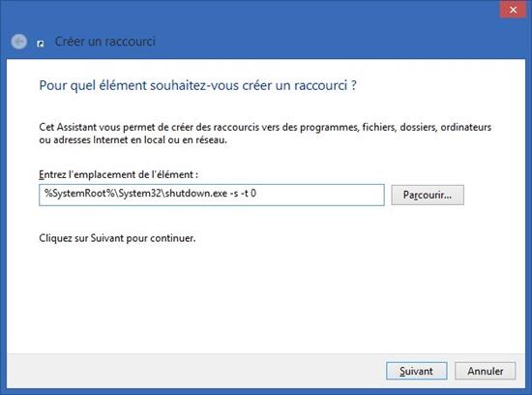Click the question mark ending the heading

point(353,85)
